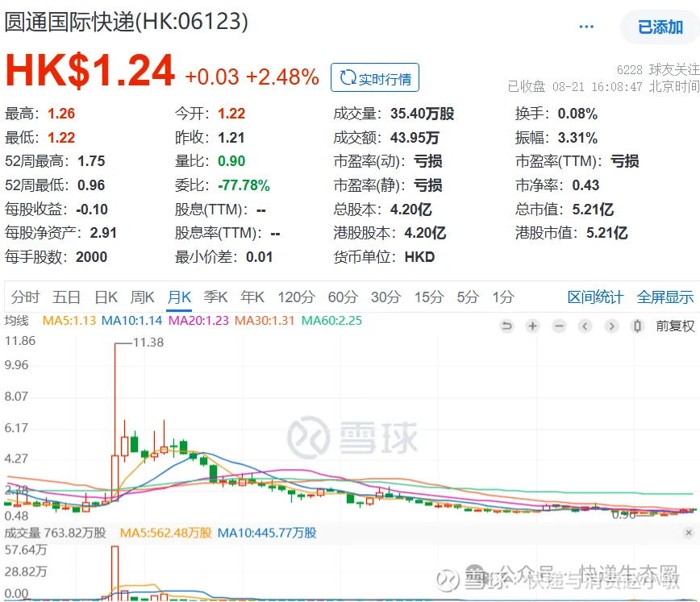700x602 pixels.
Task: Click the +2.48% change percentage
Action: [282, 77]
